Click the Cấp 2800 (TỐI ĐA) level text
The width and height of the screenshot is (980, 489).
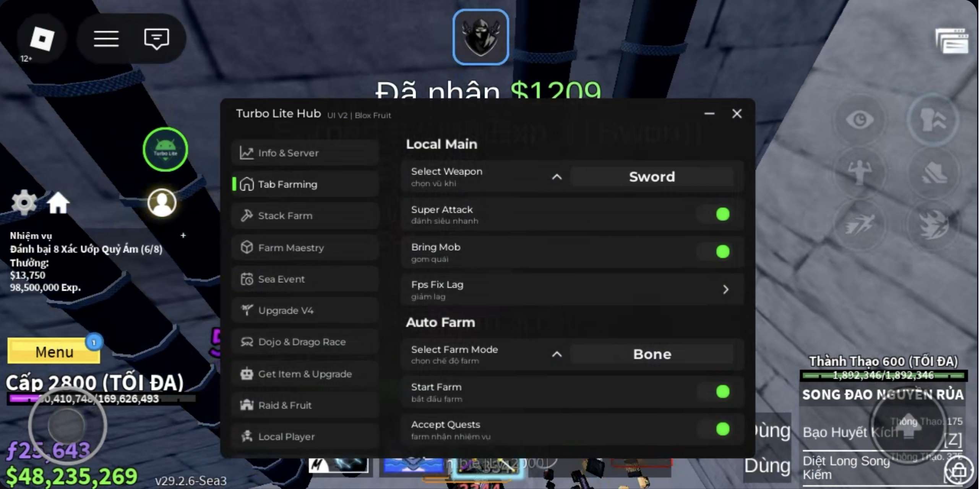click(x=95, y=382)
